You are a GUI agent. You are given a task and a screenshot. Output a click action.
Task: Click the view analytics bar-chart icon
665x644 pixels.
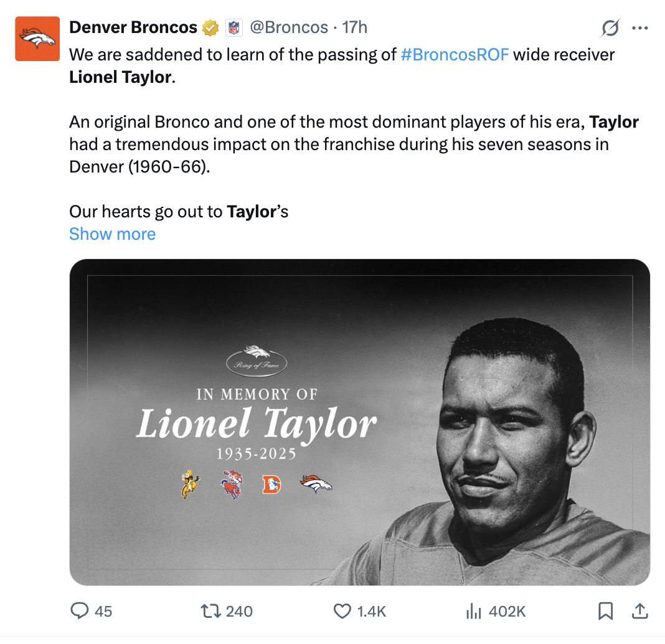click(x=474, y=611)
